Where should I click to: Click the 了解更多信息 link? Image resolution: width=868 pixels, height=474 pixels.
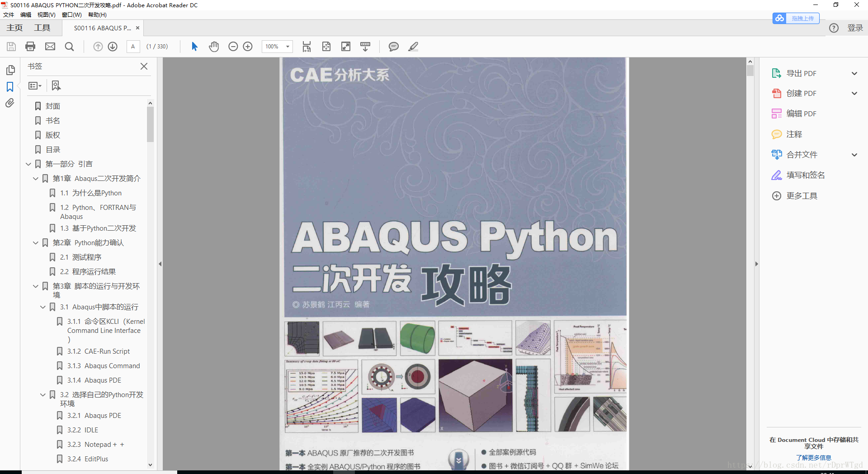tap(814, 458)
